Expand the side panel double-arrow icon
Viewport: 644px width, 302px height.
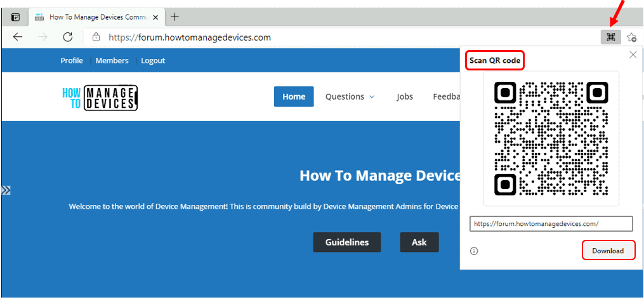6,190
